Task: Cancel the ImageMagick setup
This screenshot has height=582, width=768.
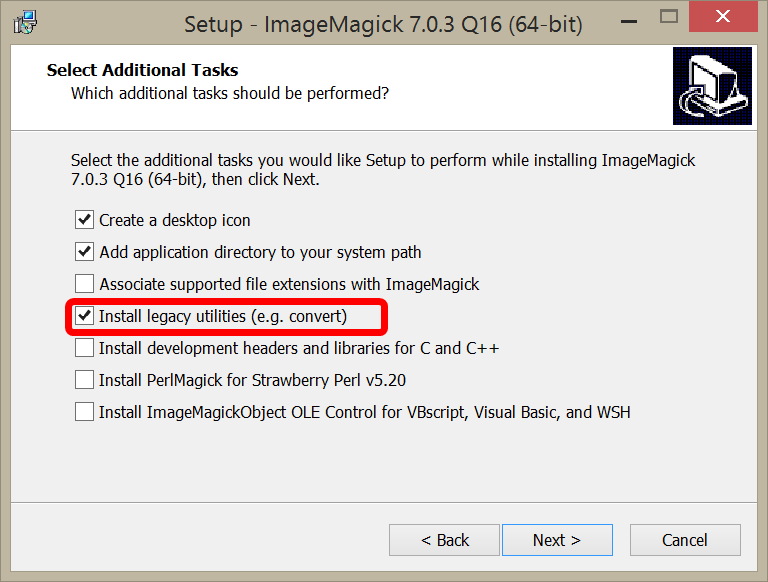Action: coord(685,540)
